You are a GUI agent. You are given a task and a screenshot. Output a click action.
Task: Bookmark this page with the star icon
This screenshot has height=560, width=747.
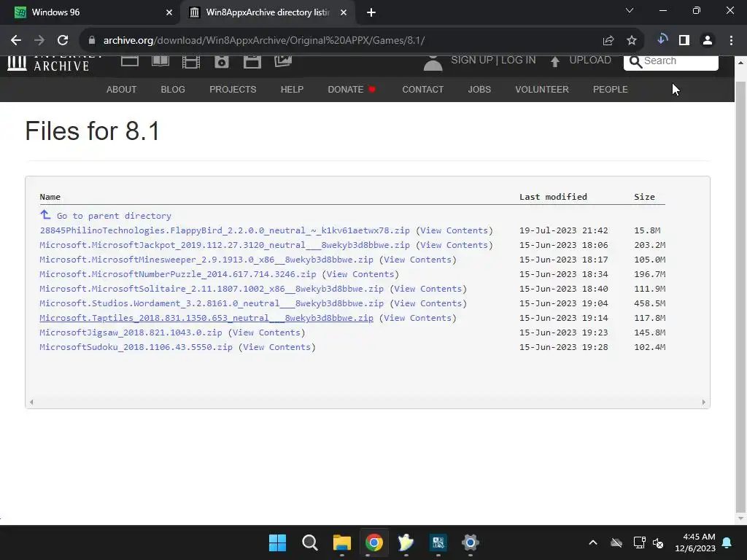(x=632, y=41)
